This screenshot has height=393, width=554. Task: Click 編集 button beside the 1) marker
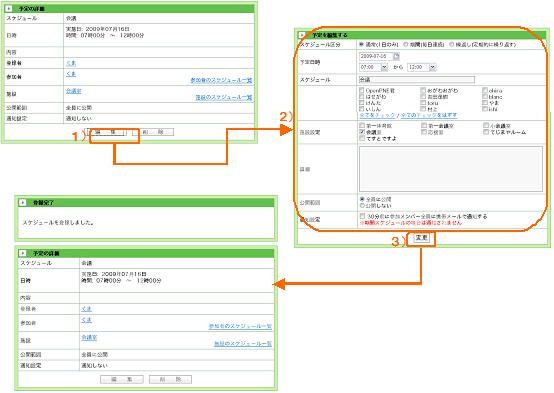pos(106,132)
